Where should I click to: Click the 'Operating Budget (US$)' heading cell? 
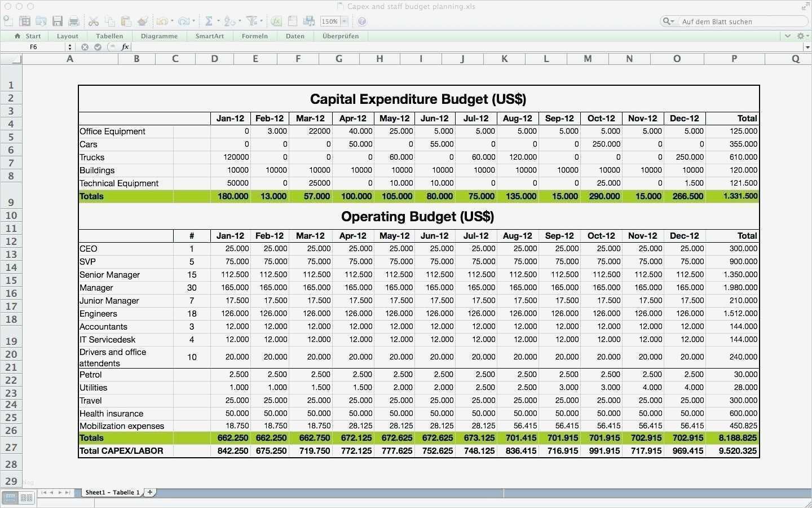pyautogui.click(x=418, y=216)
